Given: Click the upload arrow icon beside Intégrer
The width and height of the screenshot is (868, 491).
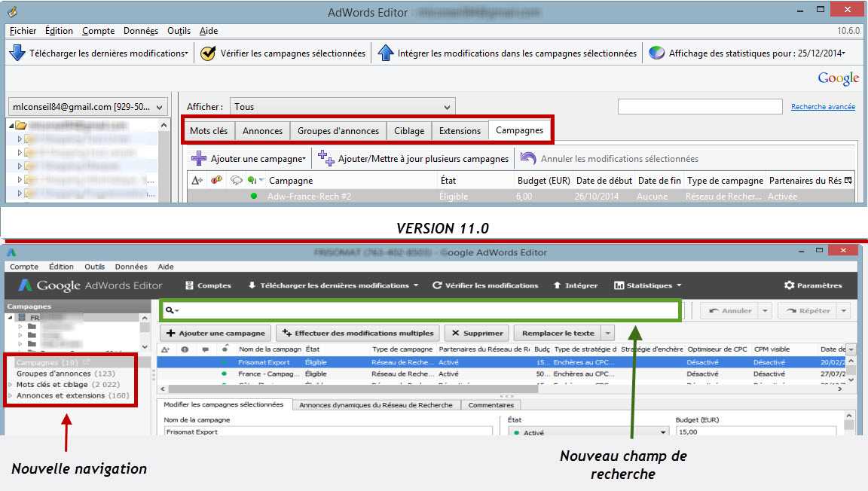Looking at the screenshot, I should pos(558,285).
